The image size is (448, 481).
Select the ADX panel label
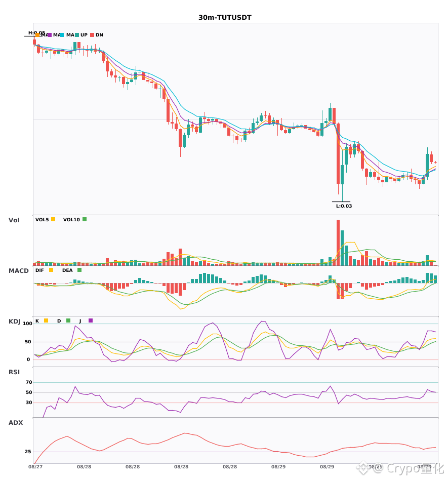click(x=16, y=423)
